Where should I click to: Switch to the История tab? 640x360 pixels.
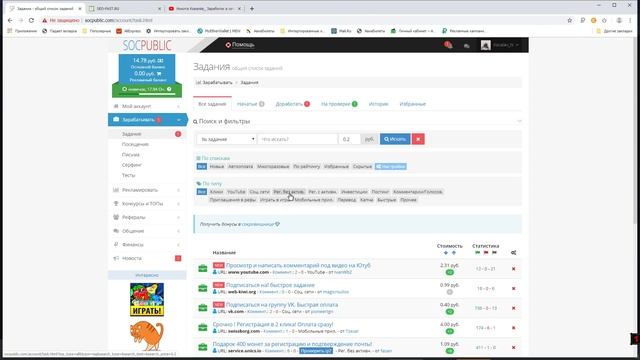[378, 104]
